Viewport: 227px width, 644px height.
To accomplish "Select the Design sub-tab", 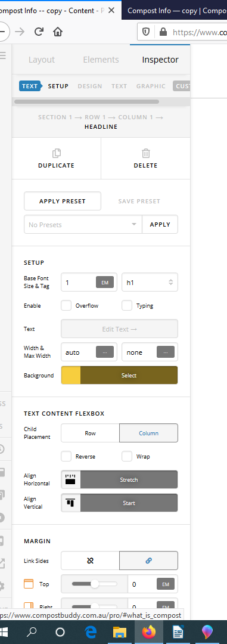I will tap(90, 86).
